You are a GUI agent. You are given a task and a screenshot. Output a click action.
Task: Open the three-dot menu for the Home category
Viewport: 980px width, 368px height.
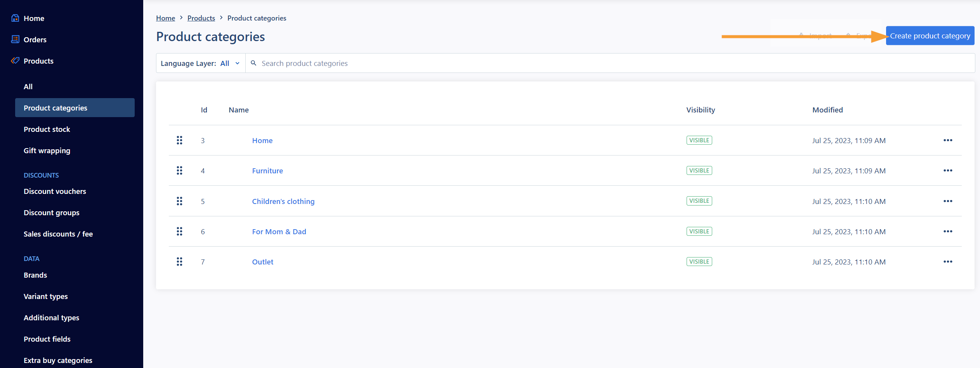click(x=948, y=140)
